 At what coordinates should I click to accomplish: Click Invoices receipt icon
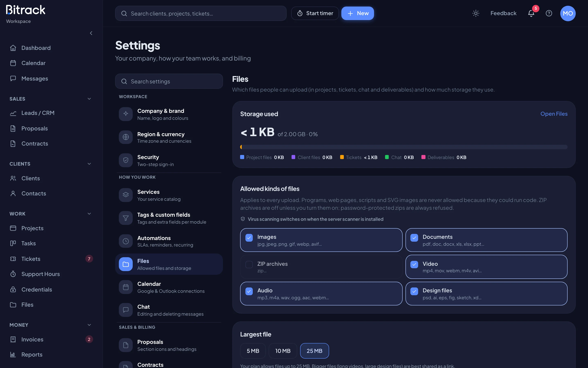click(x=13, y=340)
